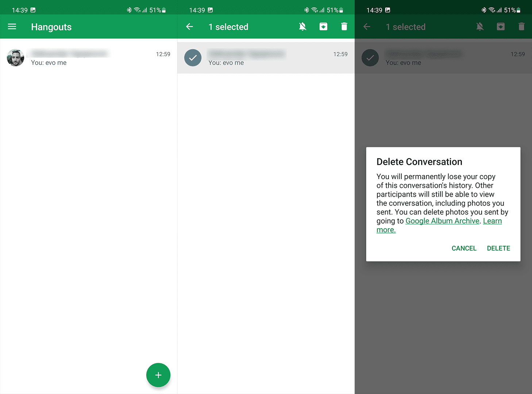This screenshot has height=394, width=532.
Task: Tap the trash icon in the bright toolbar
Action: [x=344, y=27]
